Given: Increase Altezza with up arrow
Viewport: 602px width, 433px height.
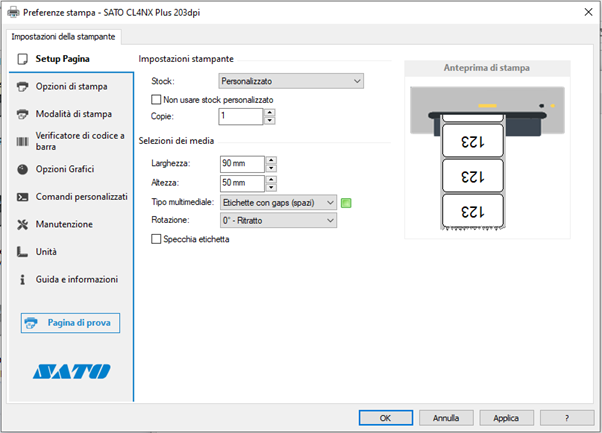Looking at the screenshot, I should tap(271, 179).
